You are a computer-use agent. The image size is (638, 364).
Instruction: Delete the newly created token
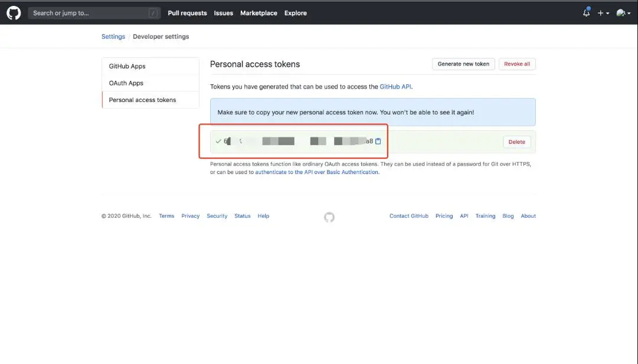click(516, 142)
